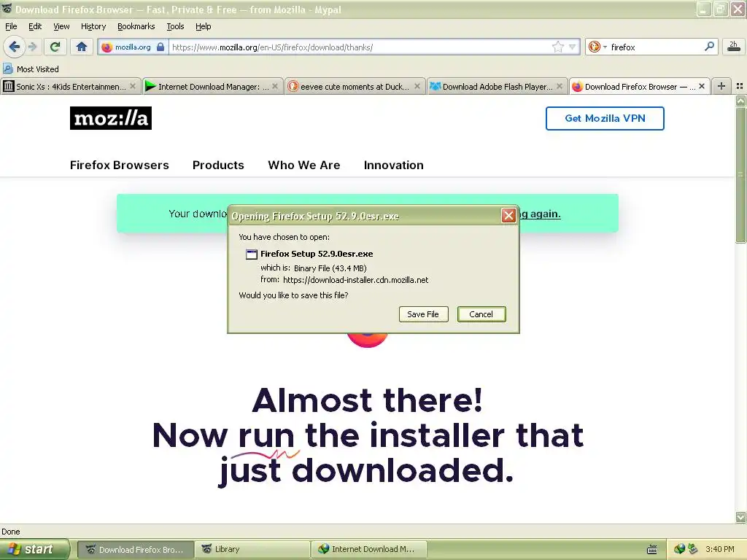Click the DuckDuckGo search engine icon
The width and height of the screenshot is (747, 560).
pos(594,47)
